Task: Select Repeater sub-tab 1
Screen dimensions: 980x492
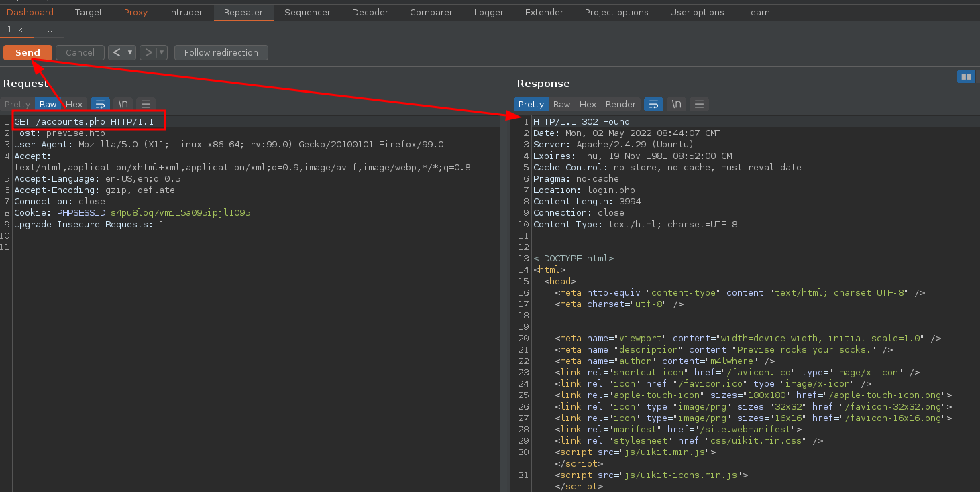Action: point(9,29)
